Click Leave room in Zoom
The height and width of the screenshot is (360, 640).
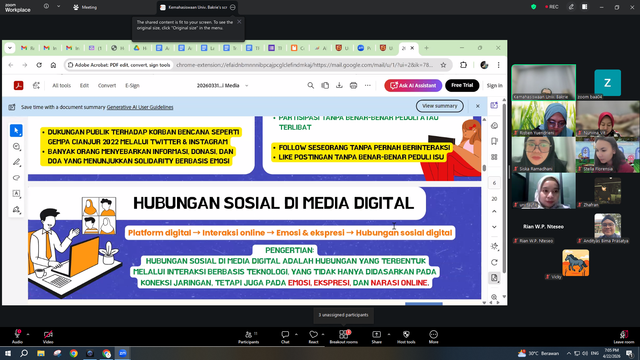[624, 337]
